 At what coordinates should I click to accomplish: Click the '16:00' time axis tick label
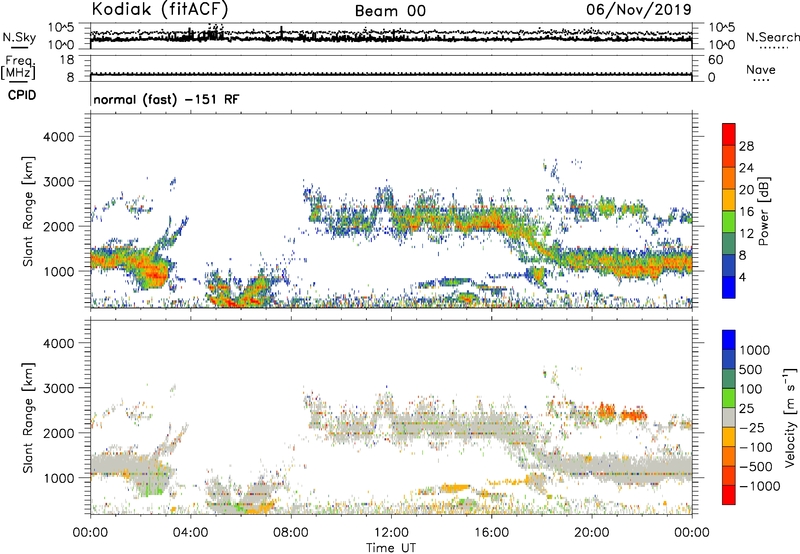(x=491, y=532)
